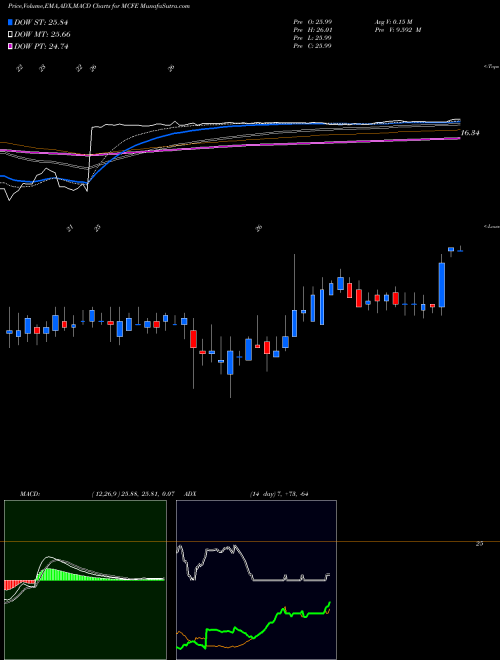Click inside the green MACD histogram panel
The height and width of the screenshot is (660, 500).
tap(85, 580)
